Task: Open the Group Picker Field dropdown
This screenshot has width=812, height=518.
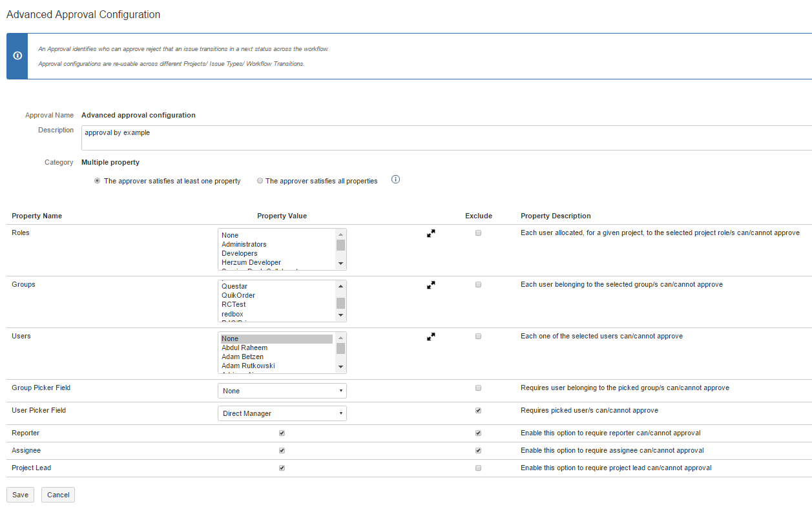Action: pyautogui.click(x=282, y=391)
